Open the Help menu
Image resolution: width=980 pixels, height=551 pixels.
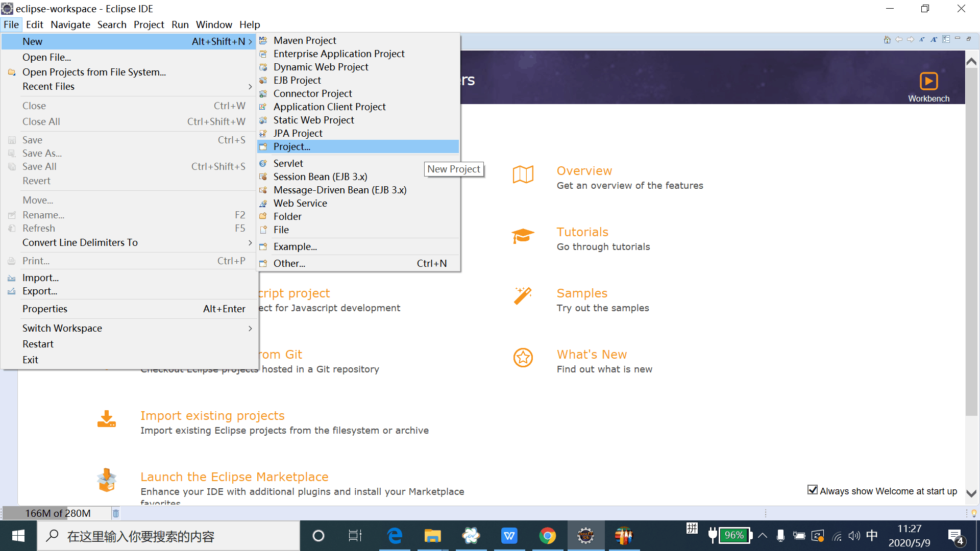pos(250,24)
